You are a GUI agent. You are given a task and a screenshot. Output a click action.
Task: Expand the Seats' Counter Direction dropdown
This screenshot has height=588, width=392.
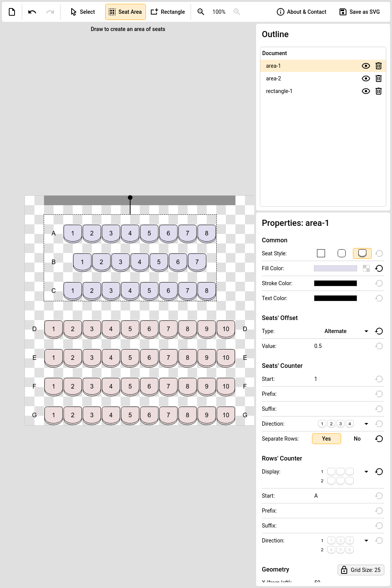point(366,424)
